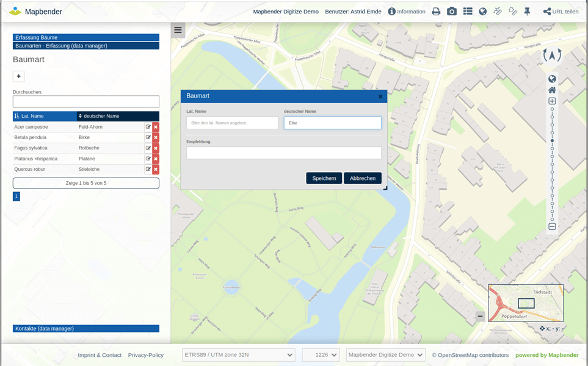
Task: Click the home extent icon on map
Action: 552,90
